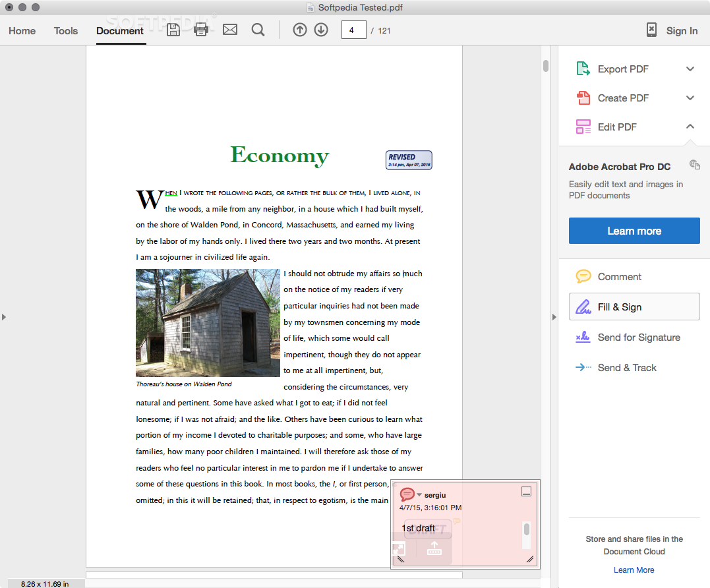This screenshot has width=710, height=588.
Task: Click the Edit PDF icon
Action: point(583,127)
